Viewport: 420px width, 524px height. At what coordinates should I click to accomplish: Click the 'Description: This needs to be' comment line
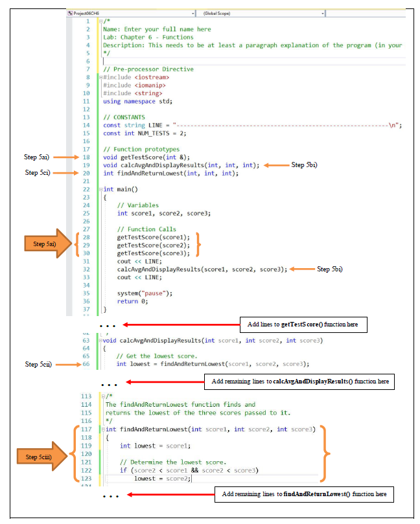pos(253,45)
